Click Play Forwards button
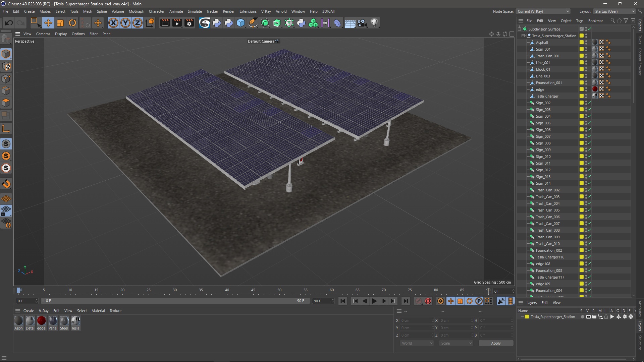This screenshot has width=644, height=362. click(374, 301)
